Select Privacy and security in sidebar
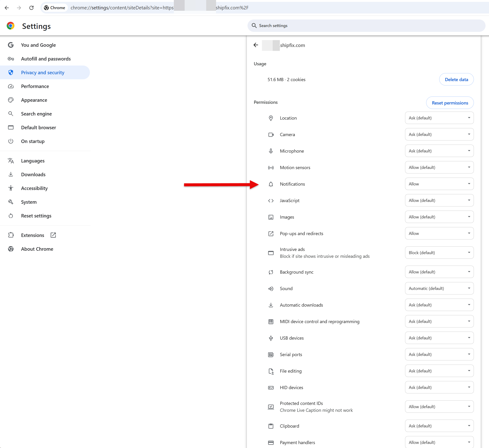The width and height of the screenshot is (489, 448). (42, 72)
